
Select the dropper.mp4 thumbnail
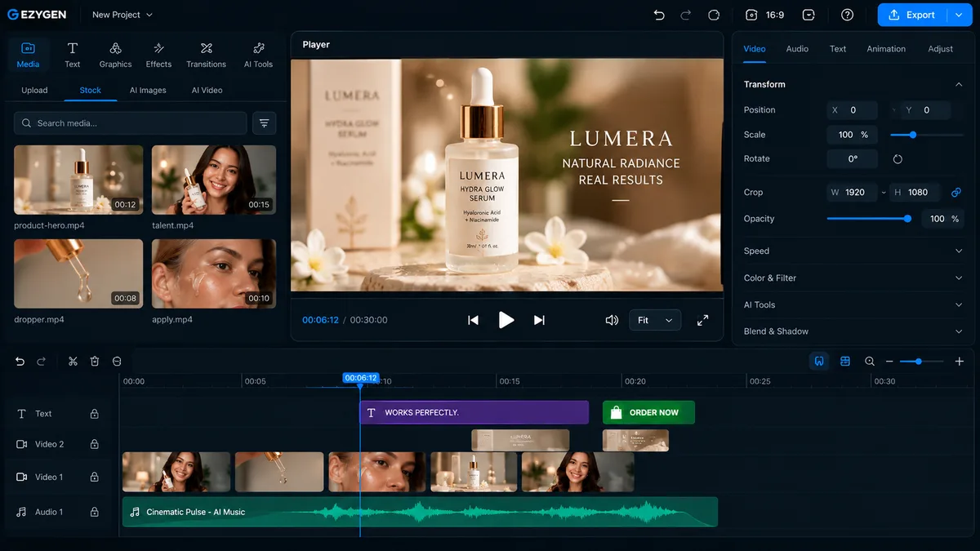coord(78,273)
